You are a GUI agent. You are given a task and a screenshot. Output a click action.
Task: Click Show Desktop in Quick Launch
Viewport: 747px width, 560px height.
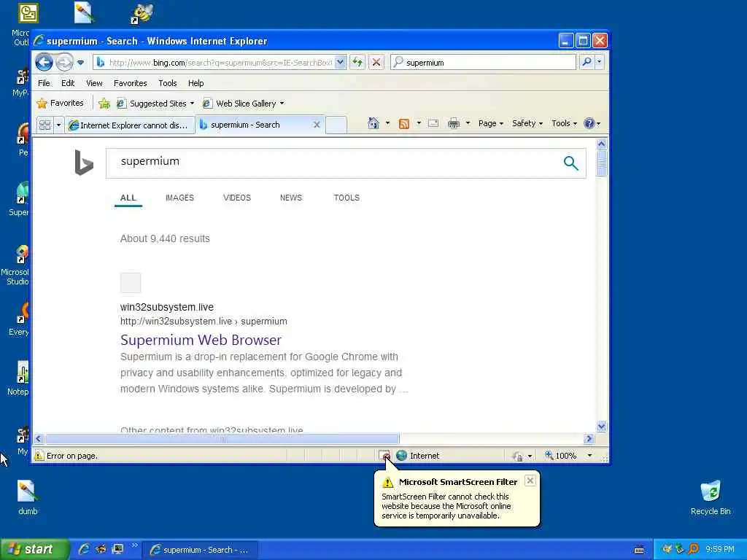coord(117,550)
